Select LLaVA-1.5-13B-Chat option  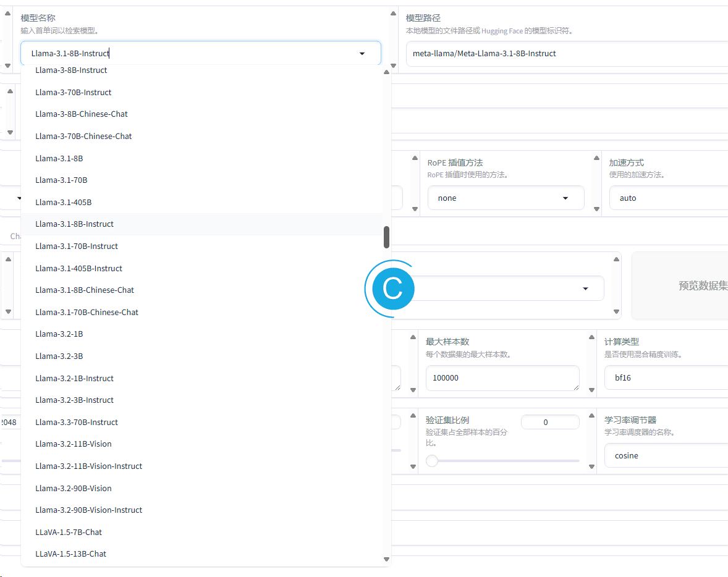[201, 554]
